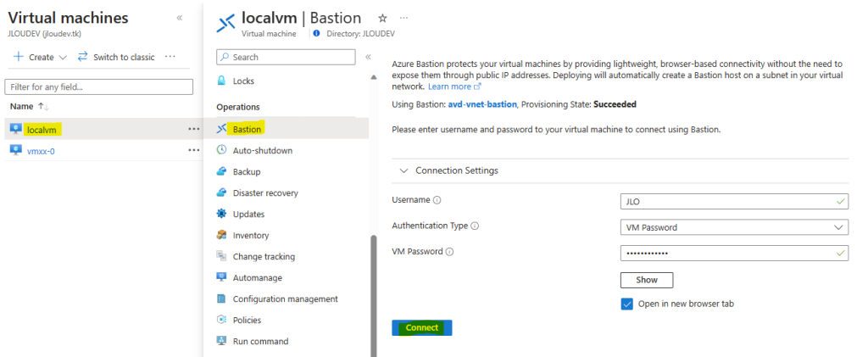Open the Authentication Type dropdown
868x357 pixels.
pyautogui.click(x=734, y=227)
